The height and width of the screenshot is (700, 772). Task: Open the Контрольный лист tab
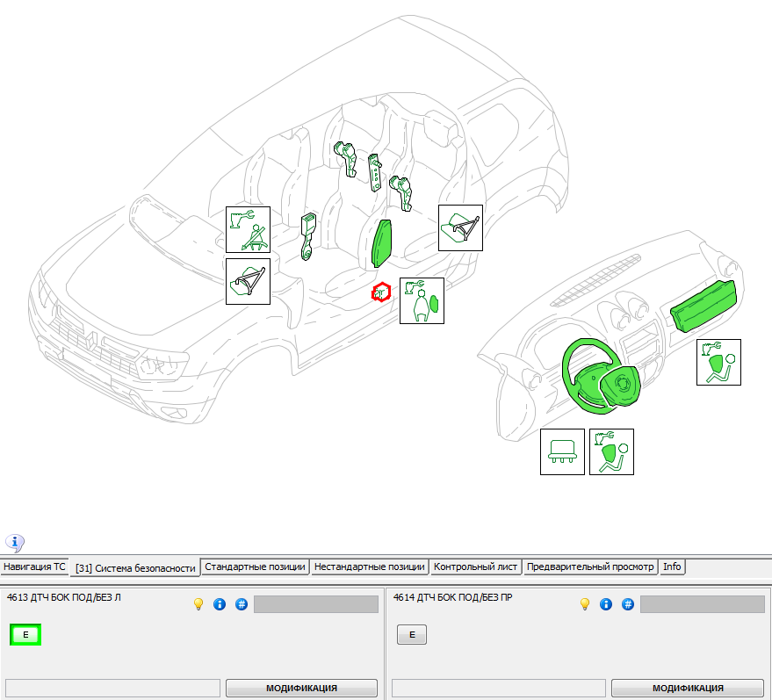(x=476, y=567)
